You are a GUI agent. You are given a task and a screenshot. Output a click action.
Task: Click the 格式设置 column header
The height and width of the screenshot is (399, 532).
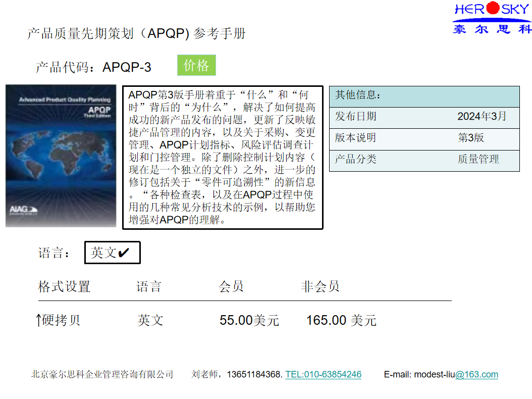tap(64, 286)
